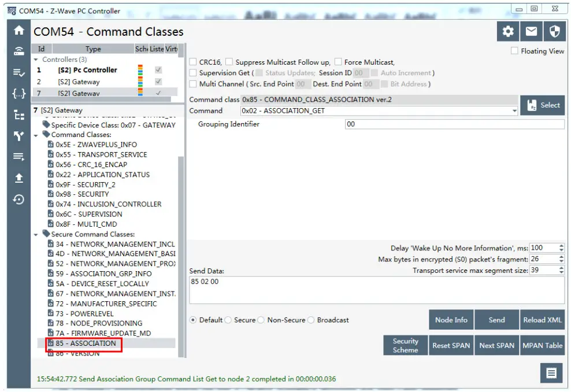
Task: Click the Reload XML button
Action: (x=542, y=319)
